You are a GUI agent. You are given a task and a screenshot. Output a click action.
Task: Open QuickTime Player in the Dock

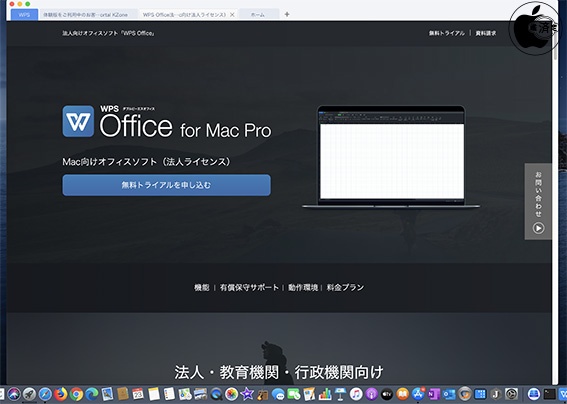pyautogui.click(x=216, y=394)
